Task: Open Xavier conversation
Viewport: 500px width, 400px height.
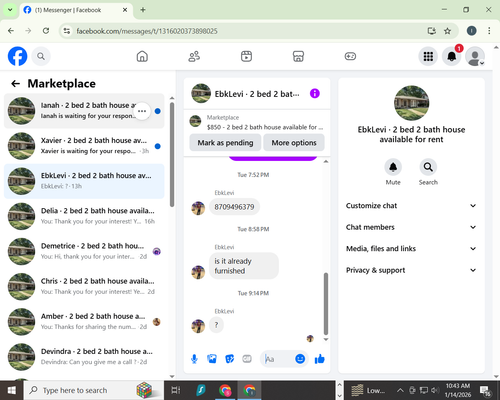Action: tap(84, 146)
